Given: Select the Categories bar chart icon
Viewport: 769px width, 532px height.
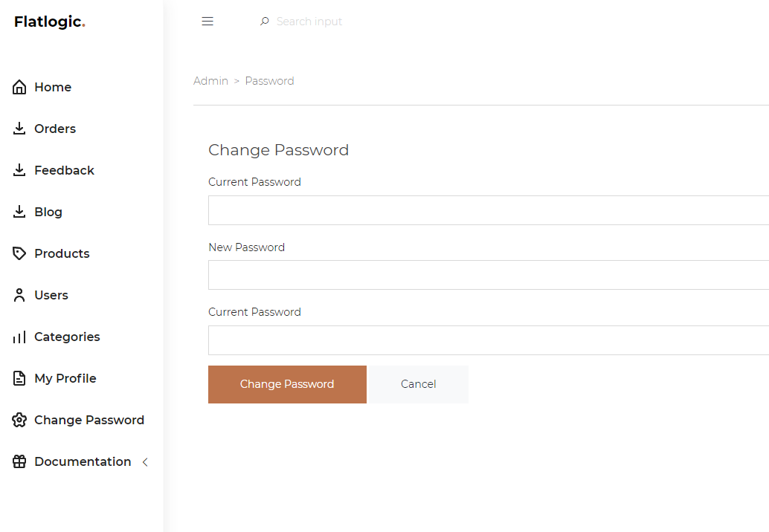Looking at the screenshot, I should [19, 337].
